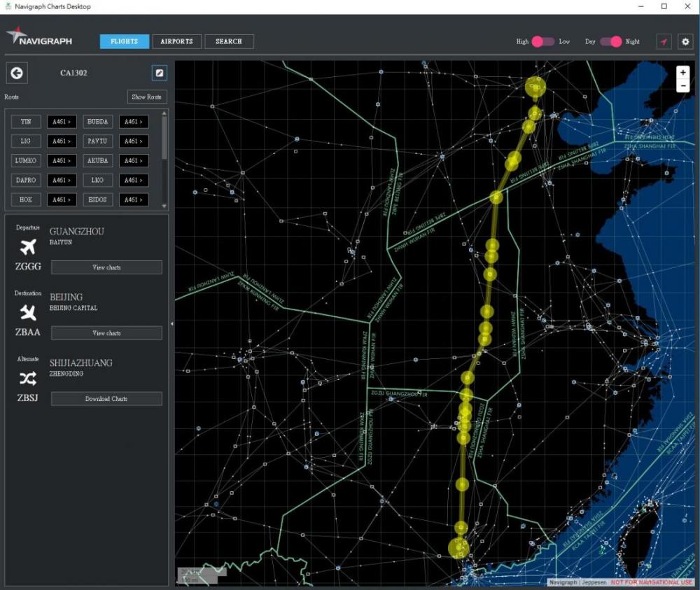Download Charts for ZBSJ Shijiazhuang
Image resolution: width=700 pixels, height=590 pixels.
click(x=106, y=398)
